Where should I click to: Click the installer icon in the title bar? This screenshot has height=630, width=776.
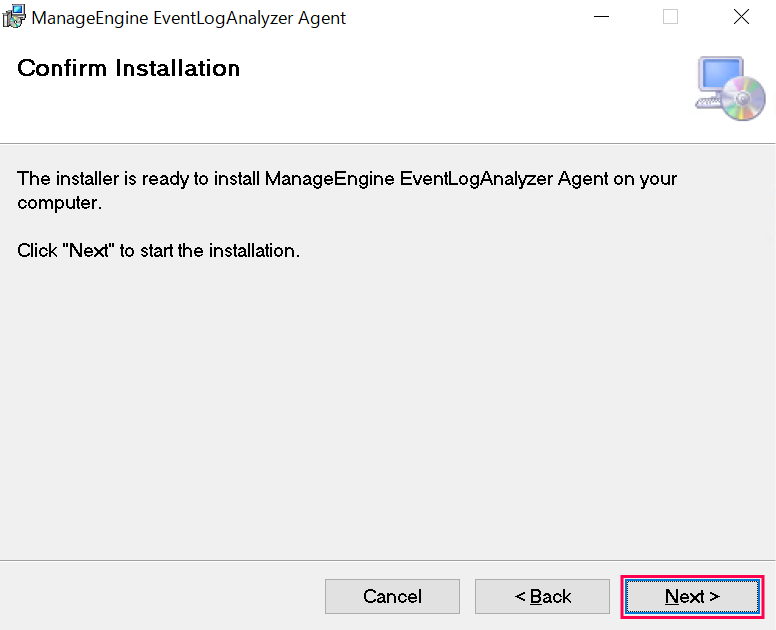click(x=13, y=17)
